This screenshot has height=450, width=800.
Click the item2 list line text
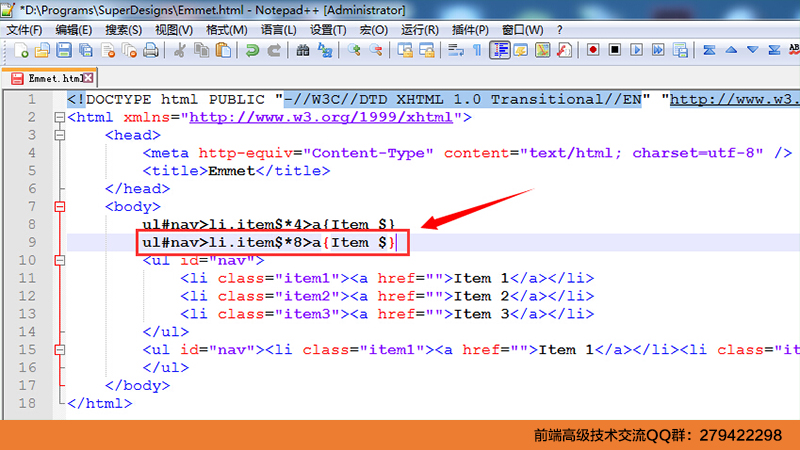tap(387, 296)
